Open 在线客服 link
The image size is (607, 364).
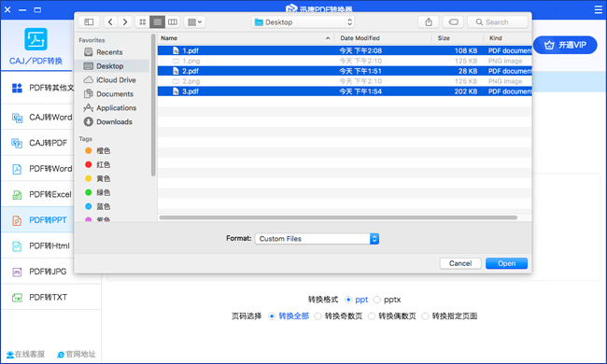(x=25, y=354)
